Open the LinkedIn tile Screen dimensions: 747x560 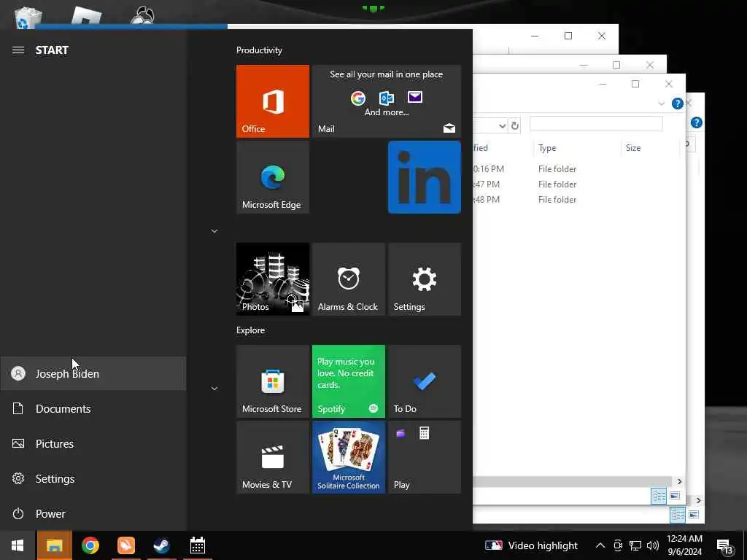[425, 177]
